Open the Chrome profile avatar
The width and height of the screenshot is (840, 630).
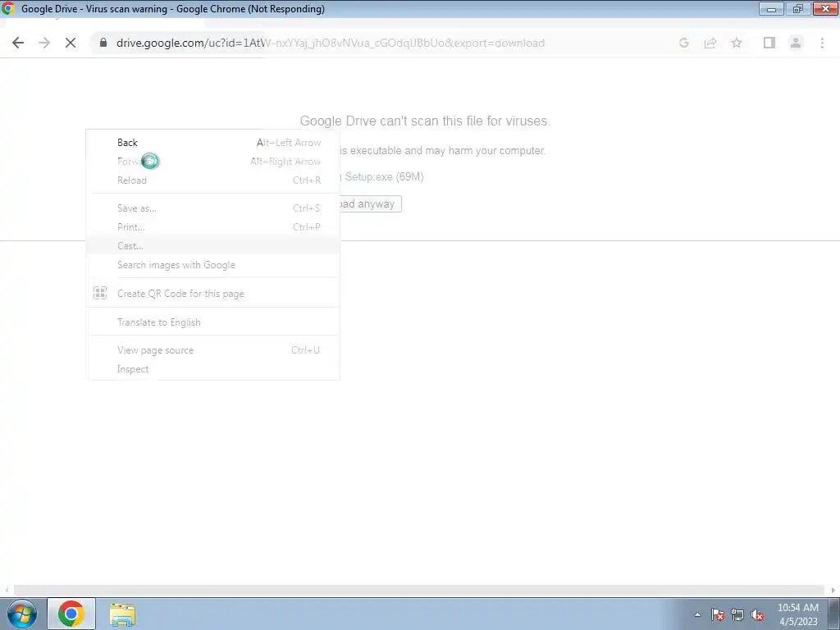796,43
